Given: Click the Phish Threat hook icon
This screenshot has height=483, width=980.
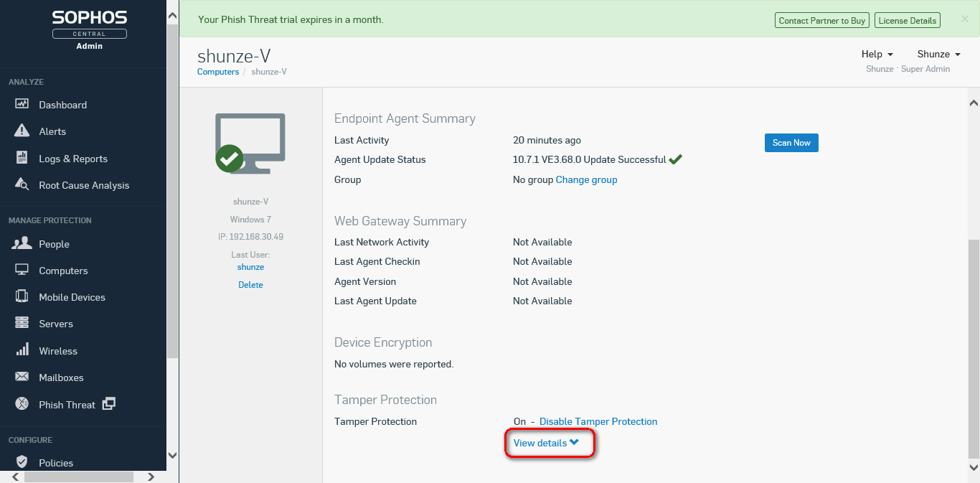Looking at the screenshot, I should pyautogui.click(x=22, y=404).
